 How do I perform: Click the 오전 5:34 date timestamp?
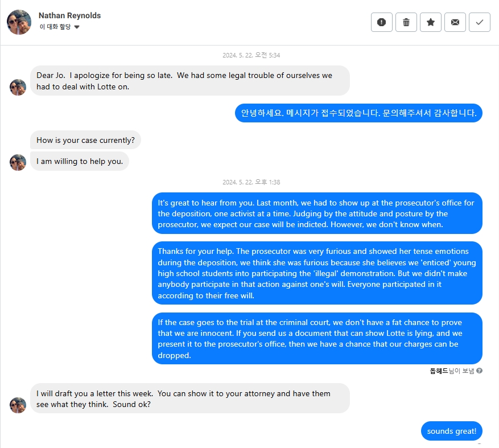coord(251,55)
